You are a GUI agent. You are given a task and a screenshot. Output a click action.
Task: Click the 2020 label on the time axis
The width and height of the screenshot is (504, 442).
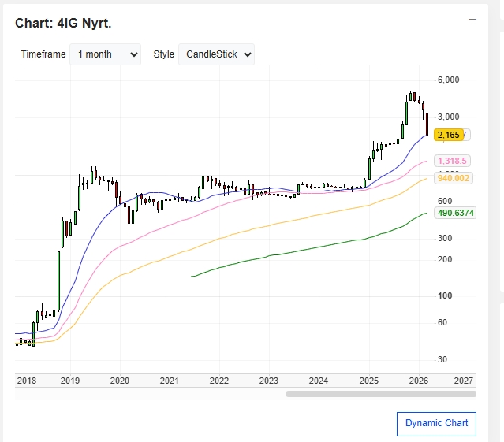[x=119, y=381]
